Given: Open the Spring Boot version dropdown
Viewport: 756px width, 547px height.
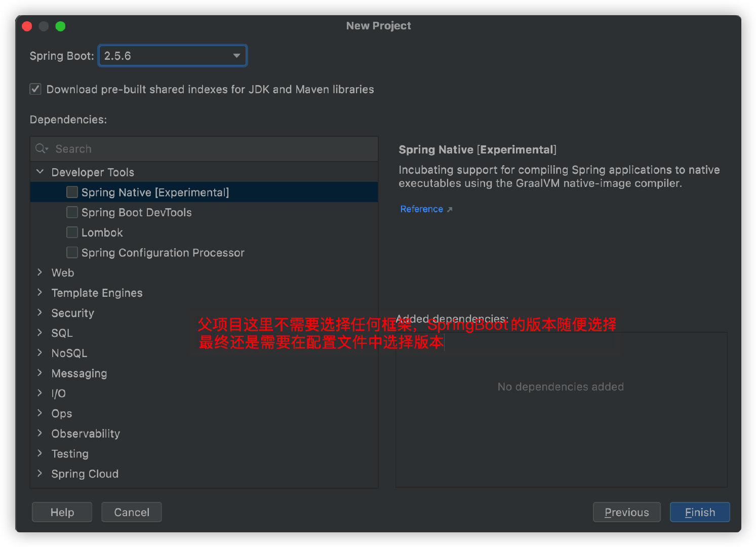Looking at the screenshot, I should coord(172,56).
